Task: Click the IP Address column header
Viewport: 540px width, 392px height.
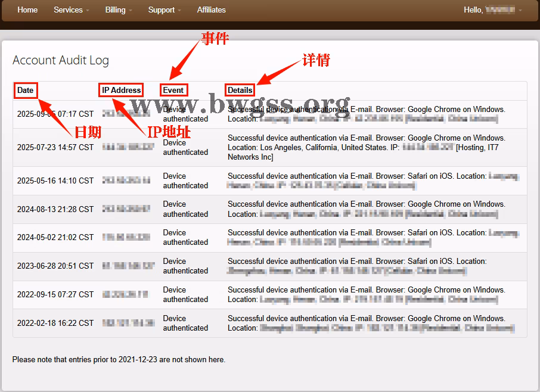Action: click(x=121, y=91)
